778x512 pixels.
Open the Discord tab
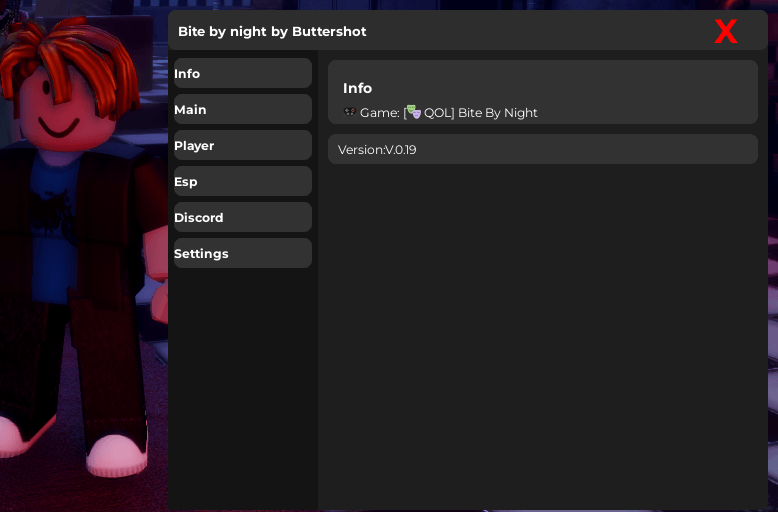[243, 217]
